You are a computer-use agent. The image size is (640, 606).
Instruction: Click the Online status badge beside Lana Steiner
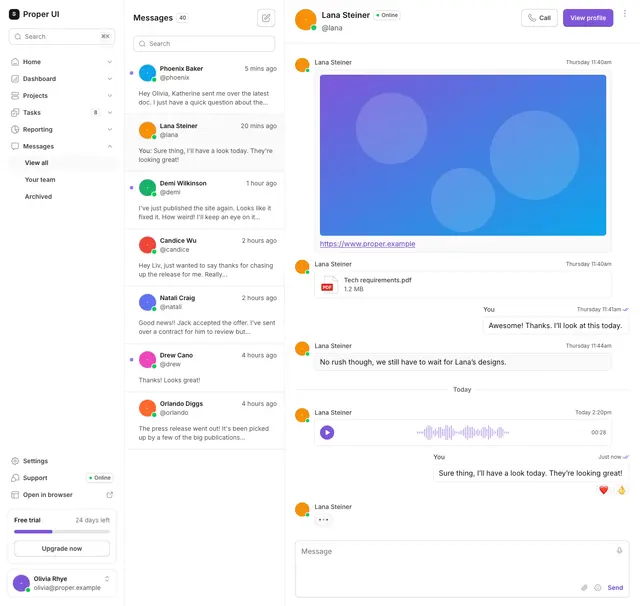(x=387, y=15)
